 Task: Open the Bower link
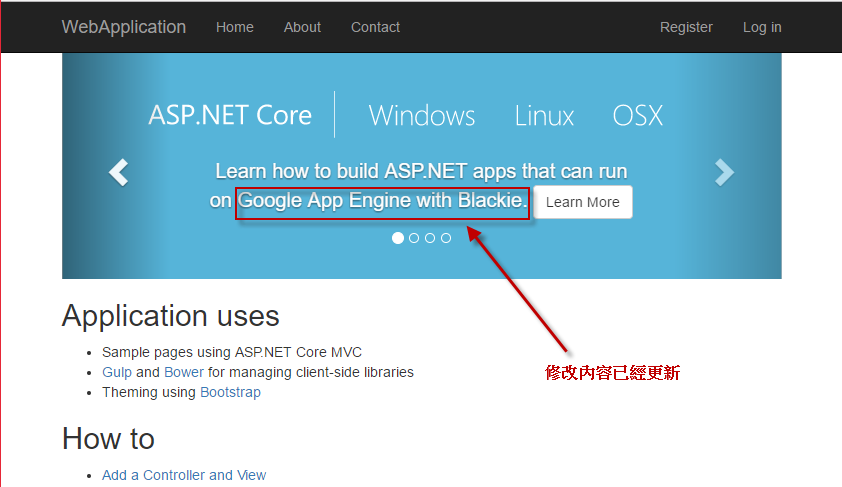(x=184, y=372)
